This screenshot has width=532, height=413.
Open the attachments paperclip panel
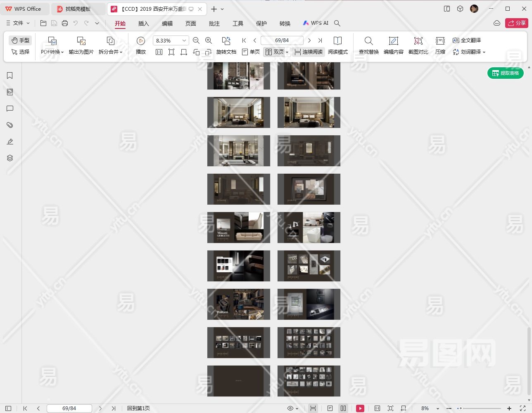tap(10, 125)
